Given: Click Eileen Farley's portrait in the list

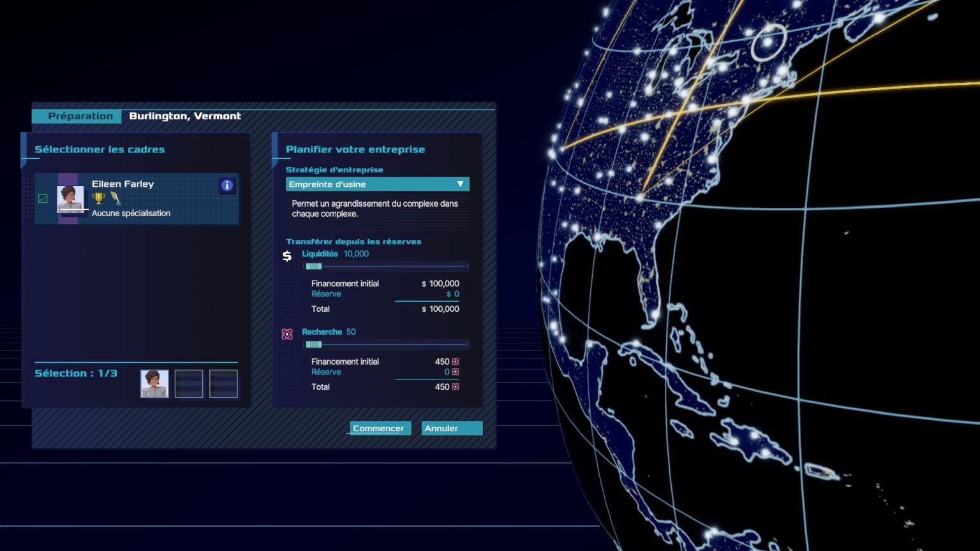Looking at the screenshot, I should point(70,199).
